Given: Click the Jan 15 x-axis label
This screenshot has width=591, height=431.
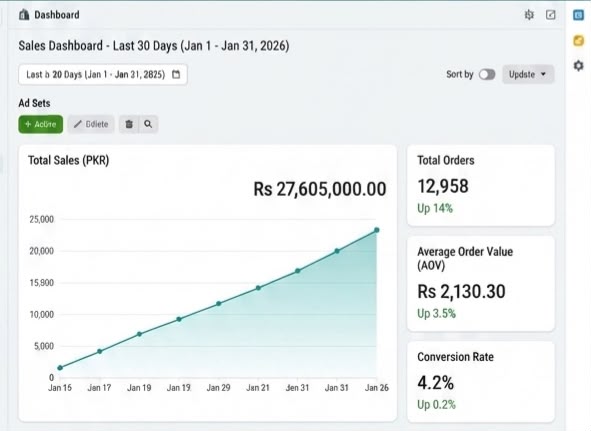Looking at the screenshot, I should (60, 388).
